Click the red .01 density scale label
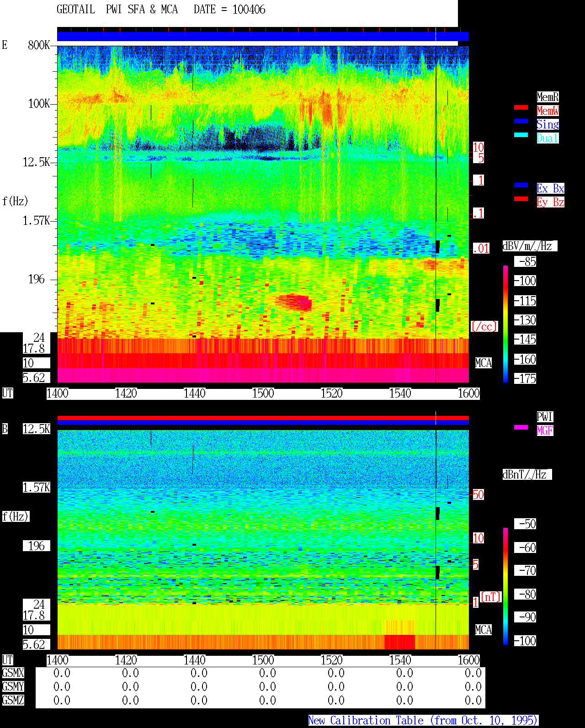 click(x=481, y=249)
